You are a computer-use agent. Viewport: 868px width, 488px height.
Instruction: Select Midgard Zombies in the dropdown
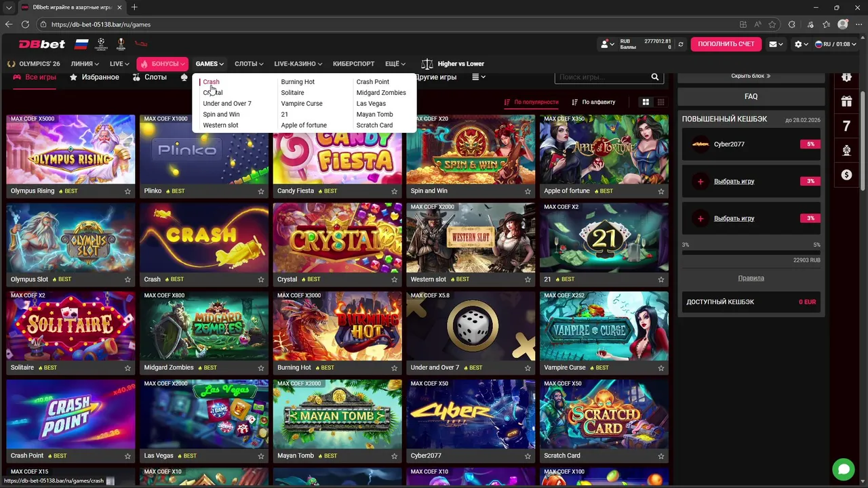tap(381, 93)
